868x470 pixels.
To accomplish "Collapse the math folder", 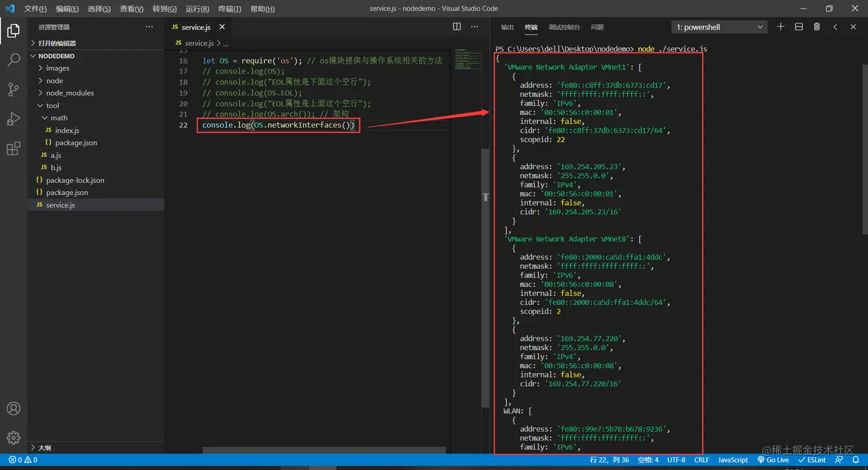I will (x=95, y=118).
